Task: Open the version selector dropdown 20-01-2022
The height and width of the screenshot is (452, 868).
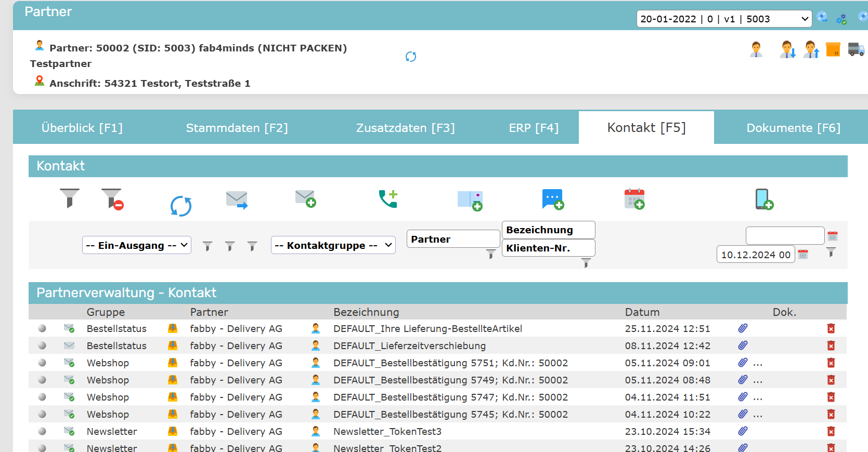Action: pyautogui.click(x=724, y=19)
